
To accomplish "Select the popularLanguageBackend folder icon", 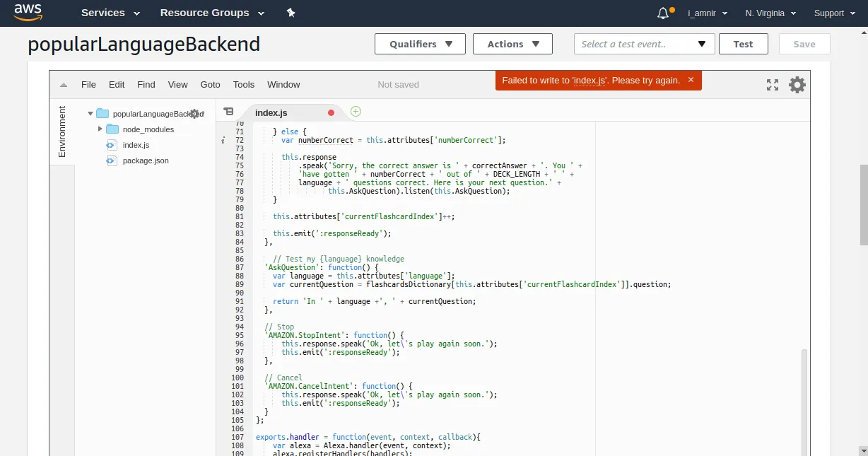I will [102, 114].
